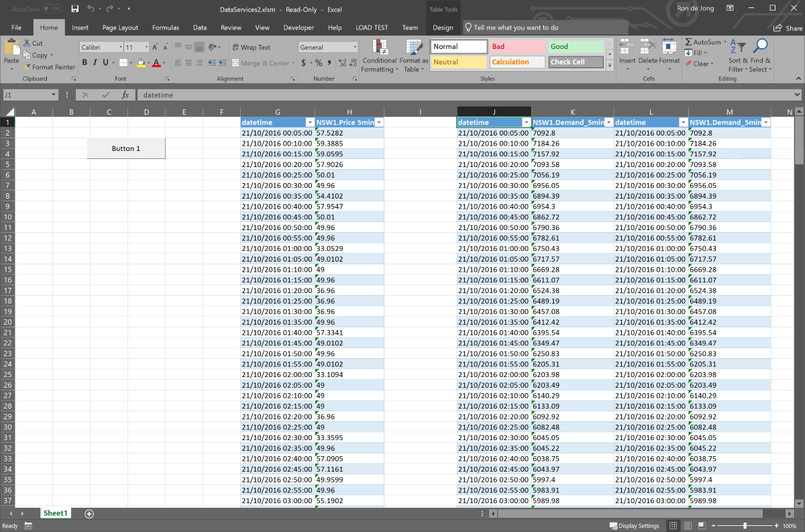Open the Developer ribbon tab

[299, 28]
